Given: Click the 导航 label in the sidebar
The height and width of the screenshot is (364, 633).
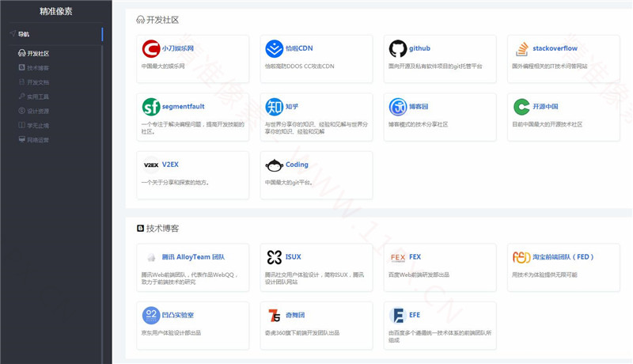Looking at the screenshot, I should coord(24,34).
